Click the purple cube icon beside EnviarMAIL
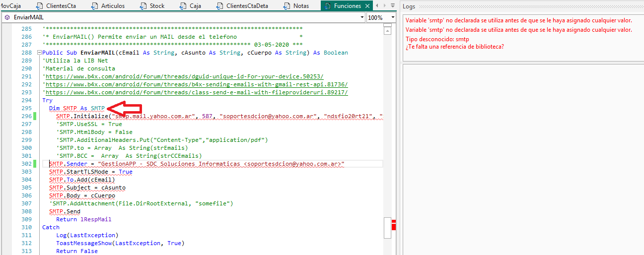This screenshot has height=255, width=644. 7,17
